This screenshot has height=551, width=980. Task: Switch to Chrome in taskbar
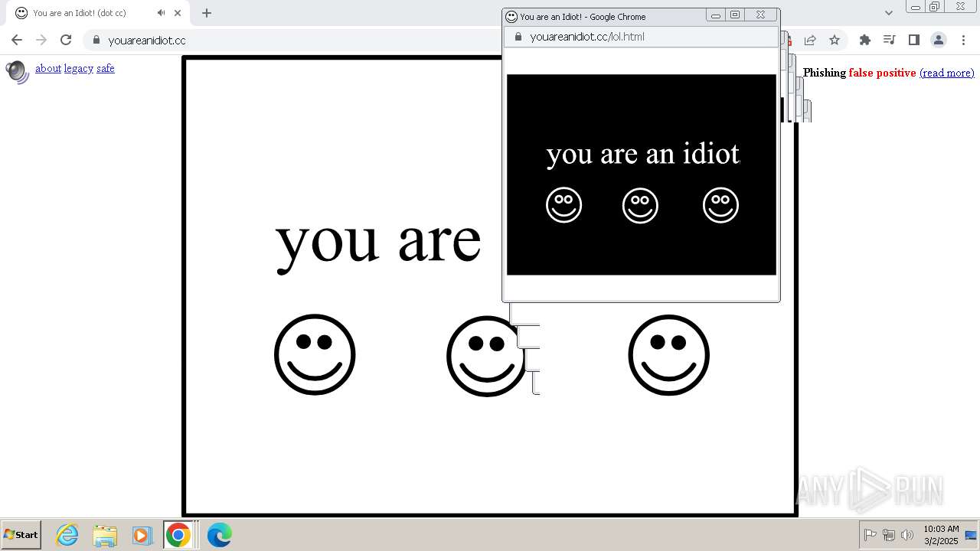[x=178, y=535]
